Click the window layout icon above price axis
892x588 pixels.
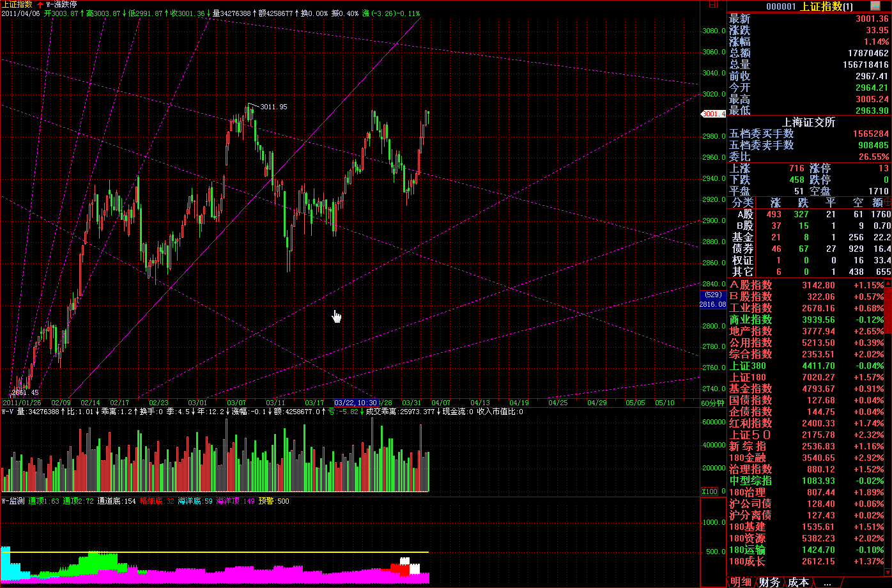click(x=713, y=4)
